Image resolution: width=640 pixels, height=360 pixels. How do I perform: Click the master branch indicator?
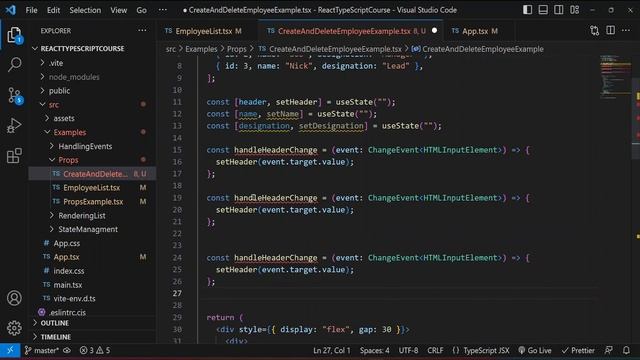pyautogui.click(x=42, y=350)
